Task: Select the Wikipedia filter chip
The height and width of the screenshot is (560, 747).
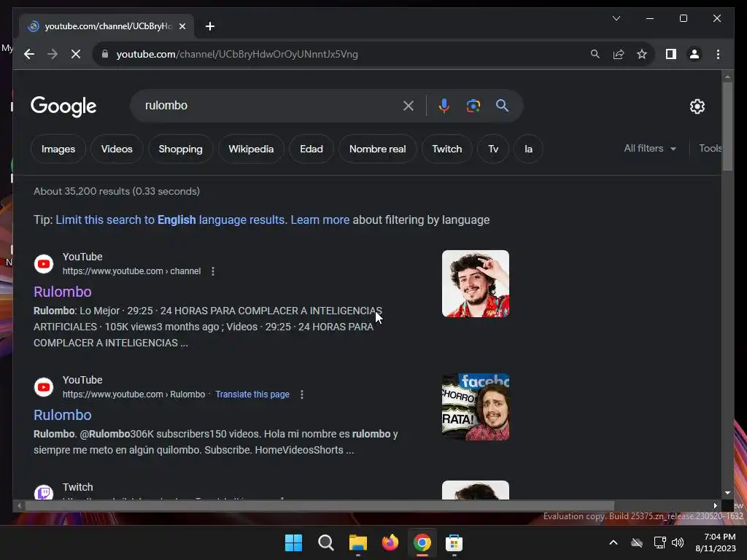Action: tap(251, 149)
